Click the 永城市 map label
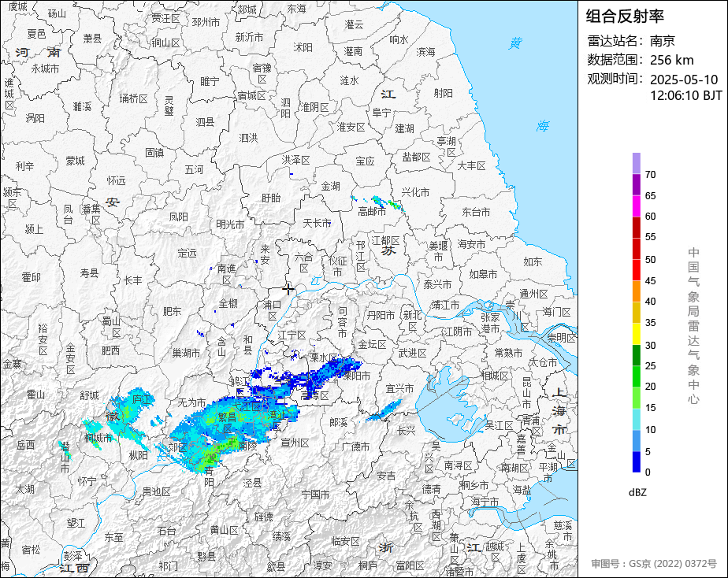The image size is (728, 578). 45,69
